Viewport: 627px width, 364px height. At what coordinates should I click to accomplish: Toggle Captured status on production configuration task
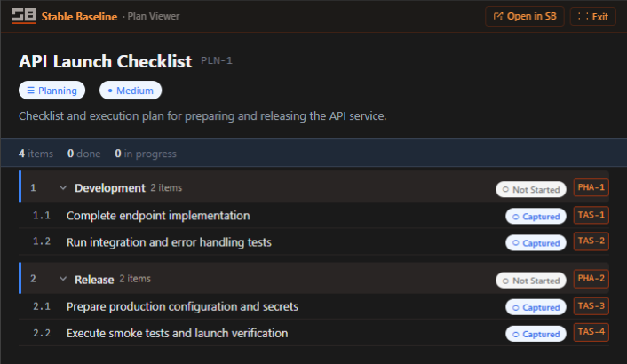[x=536, y=307]
